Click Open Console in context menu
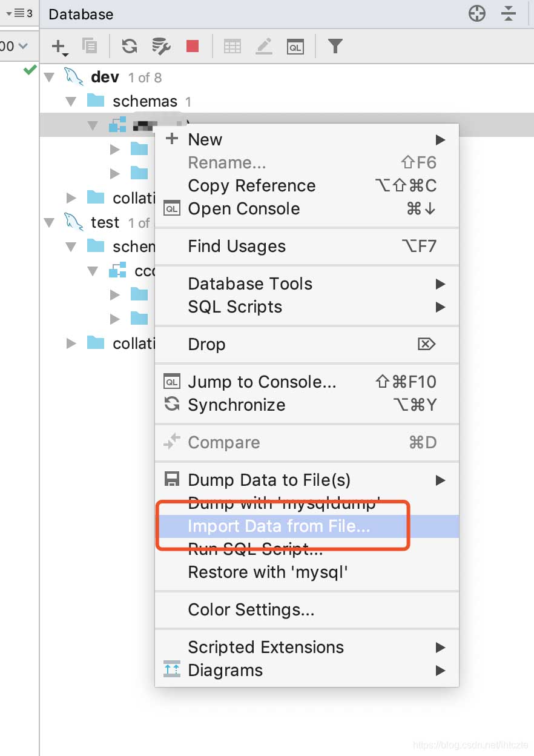The image size is (534, 756). click(x=243, y=208)
